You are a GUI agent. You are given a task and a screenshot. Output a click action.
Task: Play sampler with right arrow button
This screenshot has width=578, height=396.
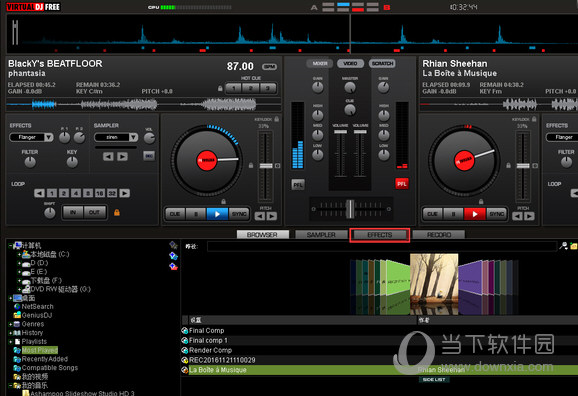click(122, 157)
